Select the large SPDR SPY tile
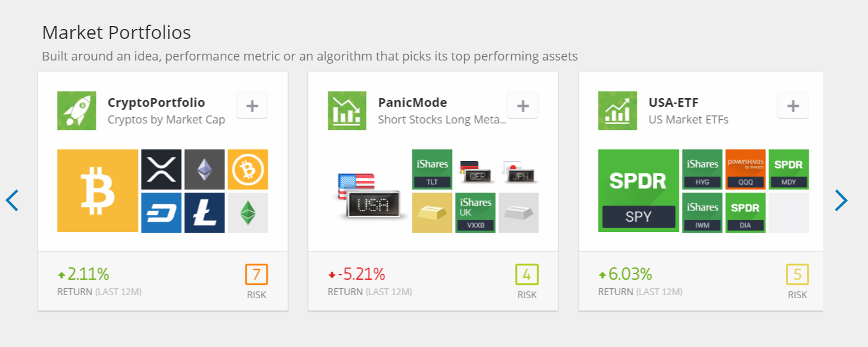 pyautogui.click(x=639, y=191)
